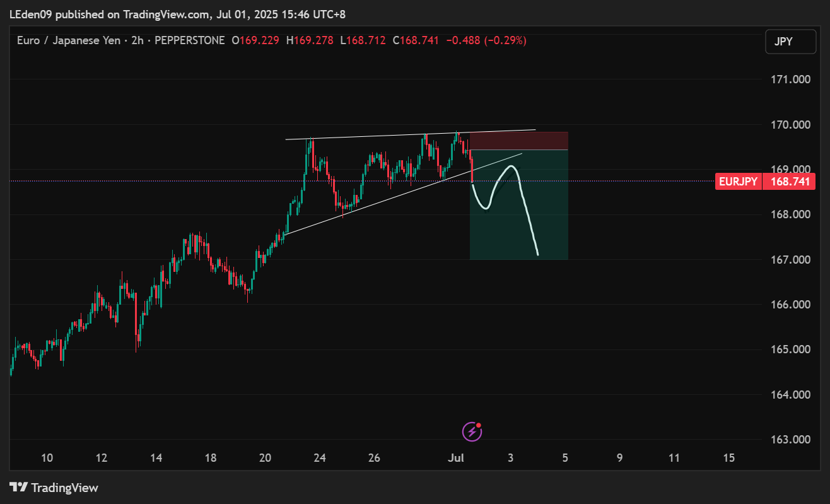The height and width of the screenshot is (504, 830).
Task: Click the 18 date label on time axis
Action: pos(211,458)
